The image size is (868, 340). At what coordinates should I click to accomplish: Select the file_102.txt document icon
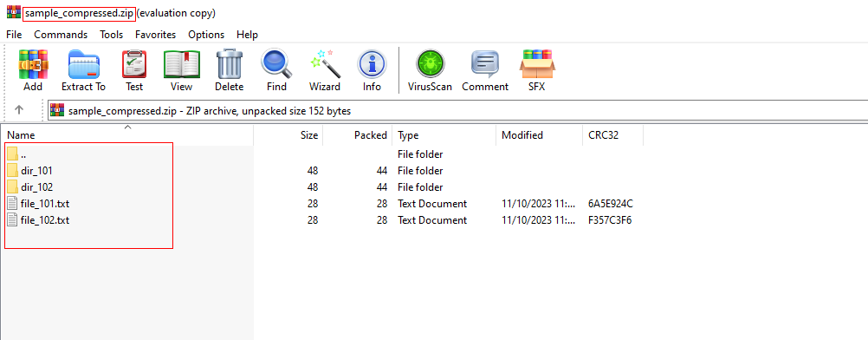[x=13, y=220]
